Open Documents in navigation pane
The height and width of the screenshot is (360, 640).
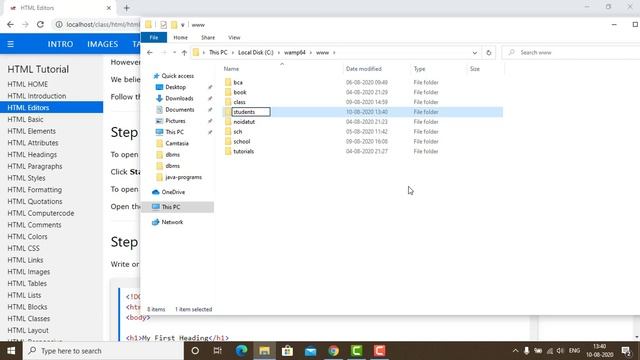pos(180,109)
